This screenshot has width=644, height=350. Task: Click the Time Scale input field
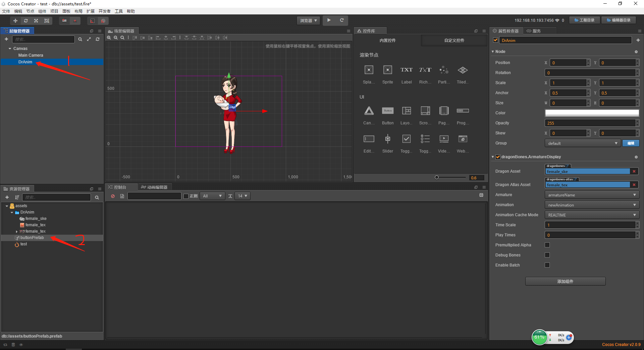point(590,225)
